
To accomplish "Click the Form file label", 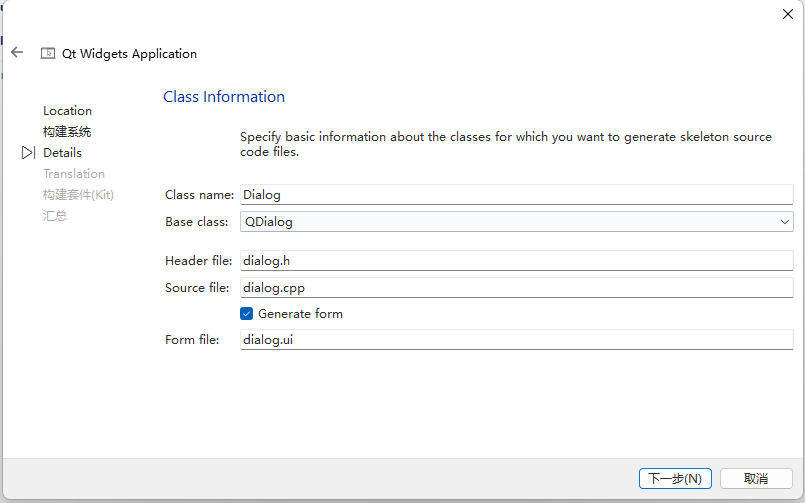I will coord(192,340).
